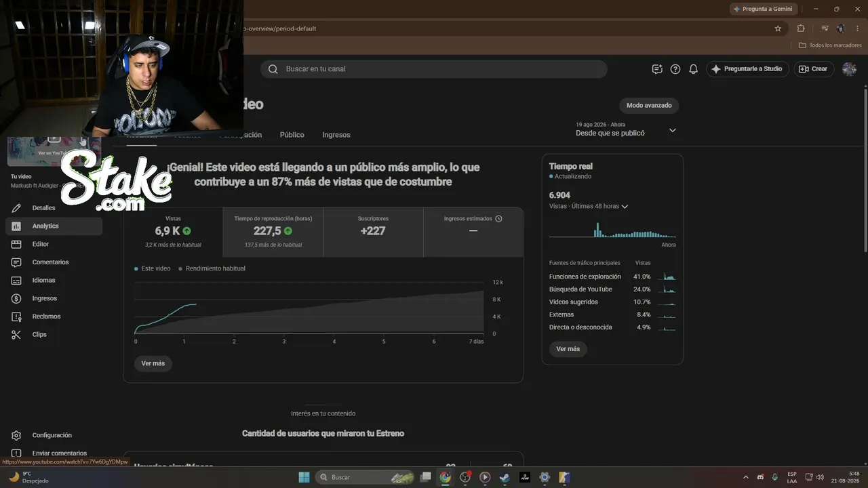Click the Modo avanzado button

coord(649,106)
